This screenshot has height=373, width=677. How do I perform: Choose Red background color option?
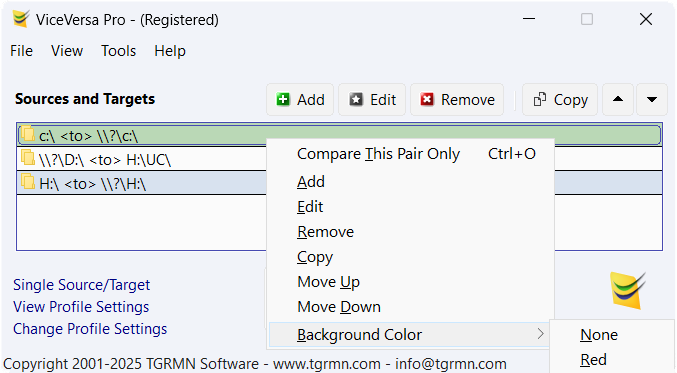(x=593, y=360)
